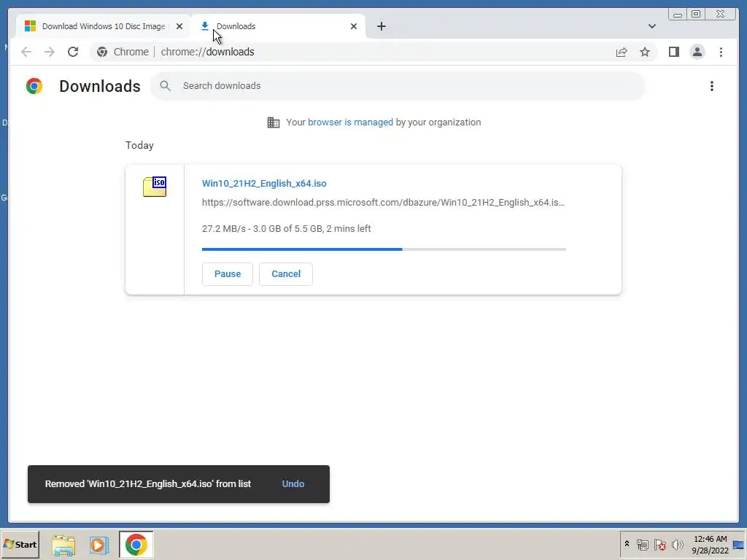Open the 'browser is managed' link
This screenshot has width=747, height=560.
coord(350,122)
